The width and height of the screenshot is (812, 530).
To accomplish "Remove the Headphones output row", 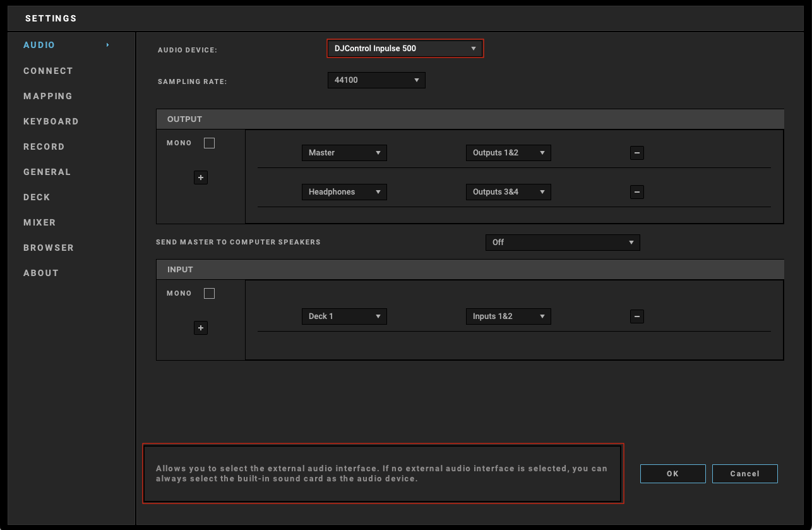I will point(636,192).
